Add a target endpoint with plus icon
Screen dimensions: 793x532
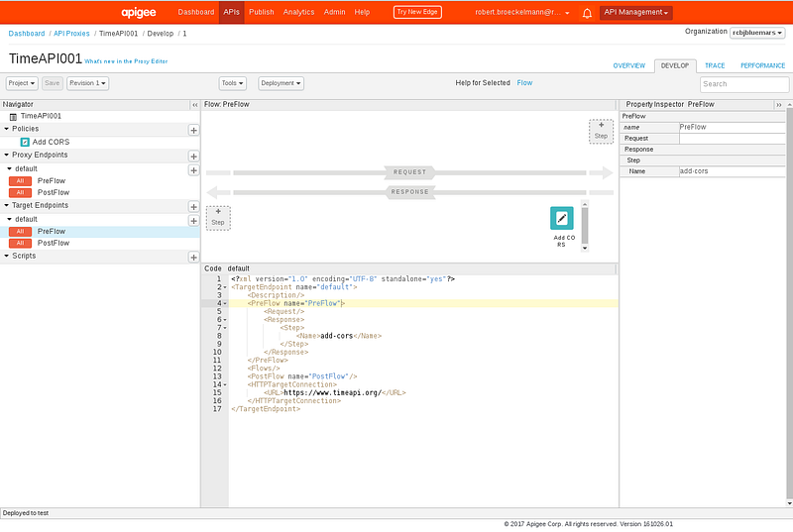(x=193, y=207)
